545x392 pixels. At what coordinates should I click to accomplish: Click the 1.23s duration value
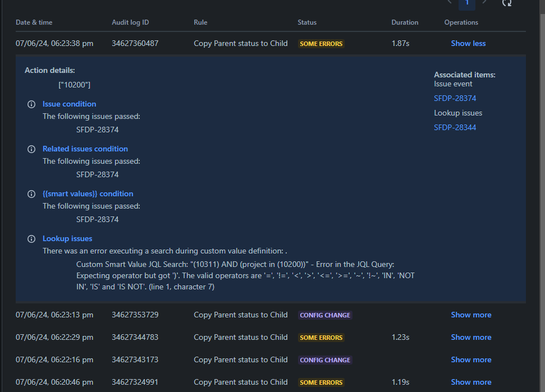click(400, 337)
